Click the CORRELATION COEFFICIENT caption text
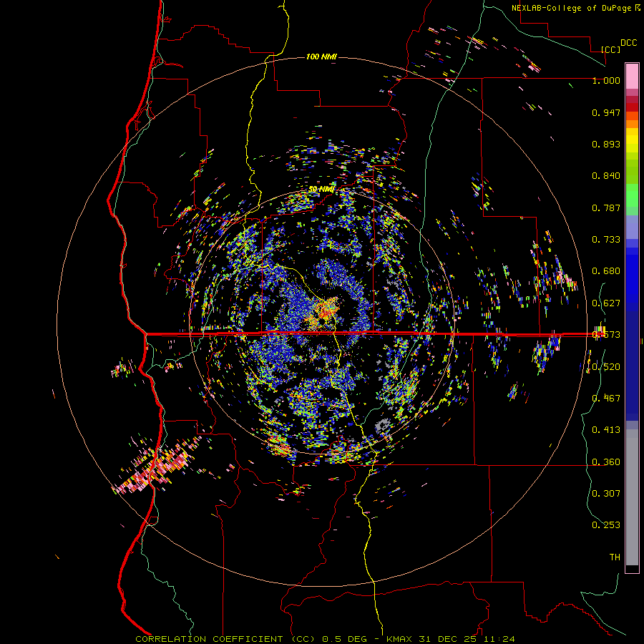The width and height of the screenshot is (644, 644). pyautogui.click(x=209, y=639)
